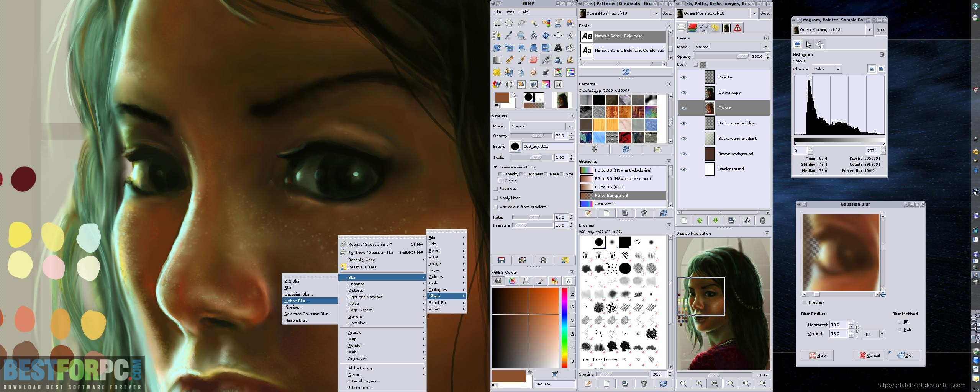Select the Free Select lasso tool
This screenshot has height=392, width=980.
(x=521, y=23)
